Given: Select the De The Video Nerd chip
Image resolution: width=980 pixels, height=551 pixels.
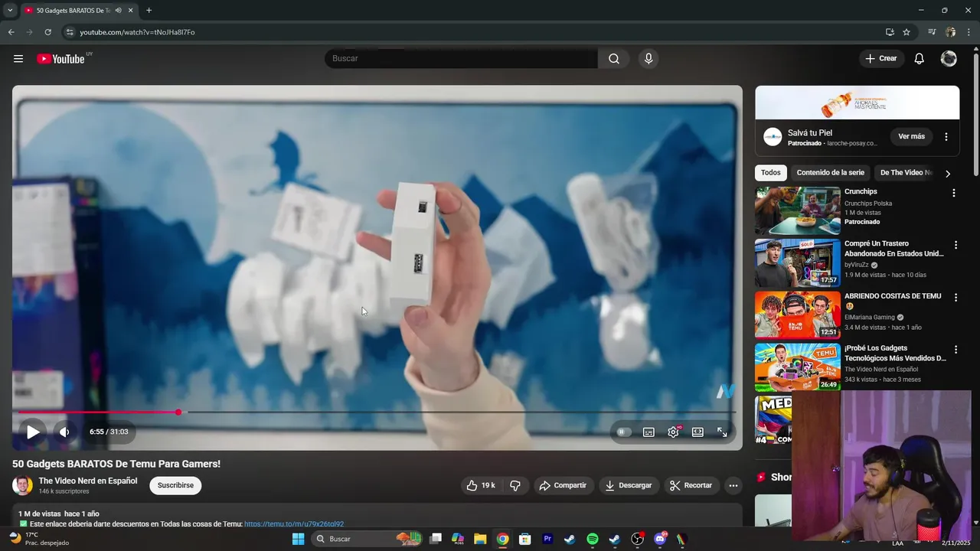Looking at the screenshot, I should point(906,173).
